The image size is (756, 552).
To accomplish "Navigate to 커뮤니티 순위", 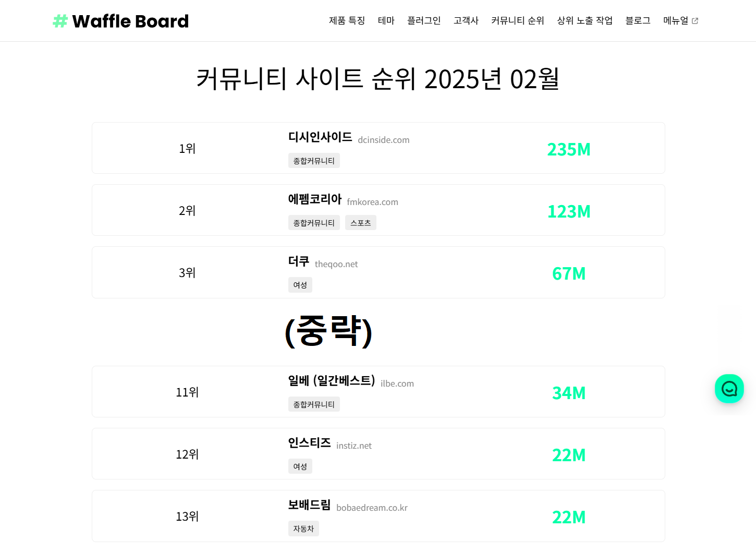I will click(518, 20).
